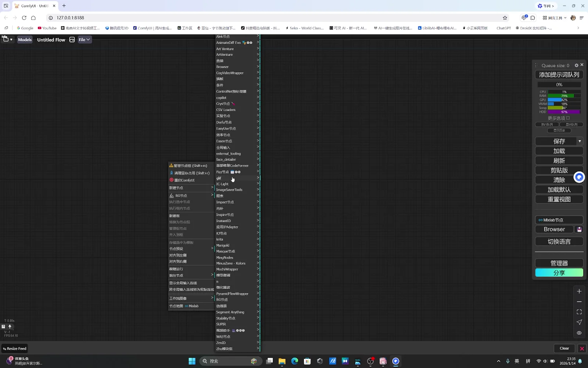
Task: Open the File dropdown menu
Action: coord(85,40)
